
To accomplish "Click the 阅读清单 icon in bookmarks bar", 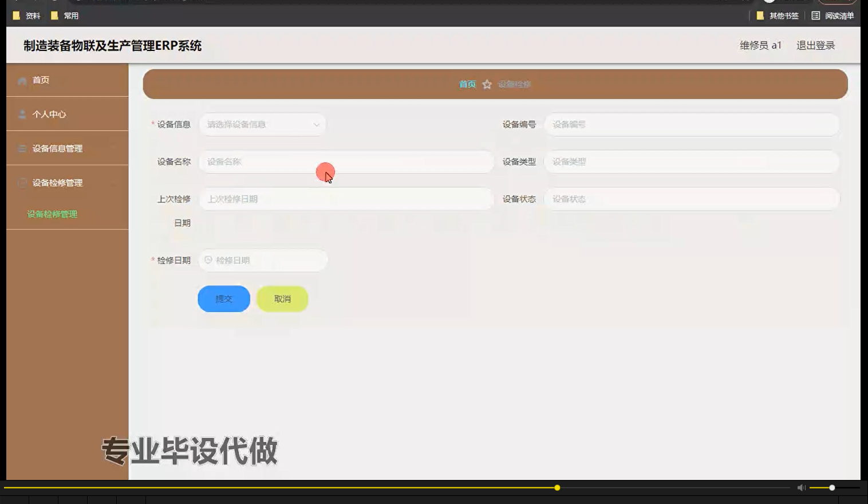I will [x=817, y=15].
